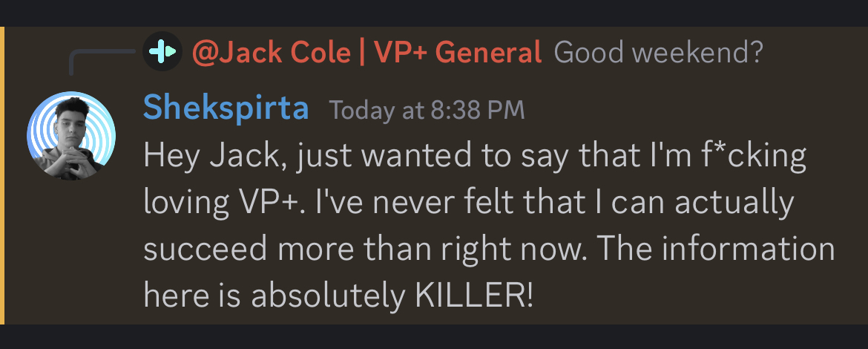Click the Shekspirta username
868x349 pixels.
[x=226, y=108]
